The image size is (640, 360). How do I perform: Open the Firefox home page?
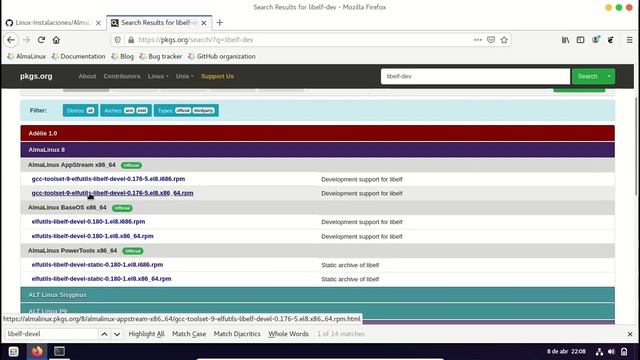click(56, 40)
